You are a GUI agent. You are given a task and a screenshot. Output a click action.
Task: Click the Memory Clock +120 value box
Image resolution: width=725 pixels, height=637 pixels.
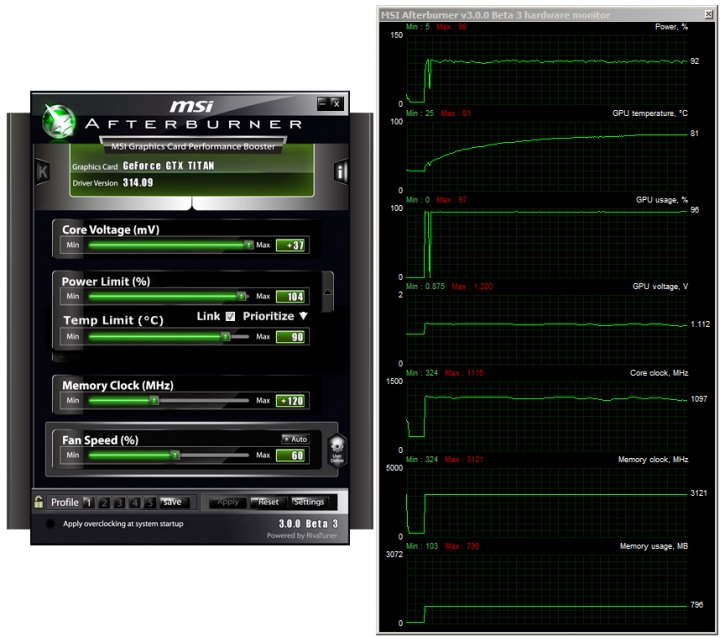coord(290,401)
